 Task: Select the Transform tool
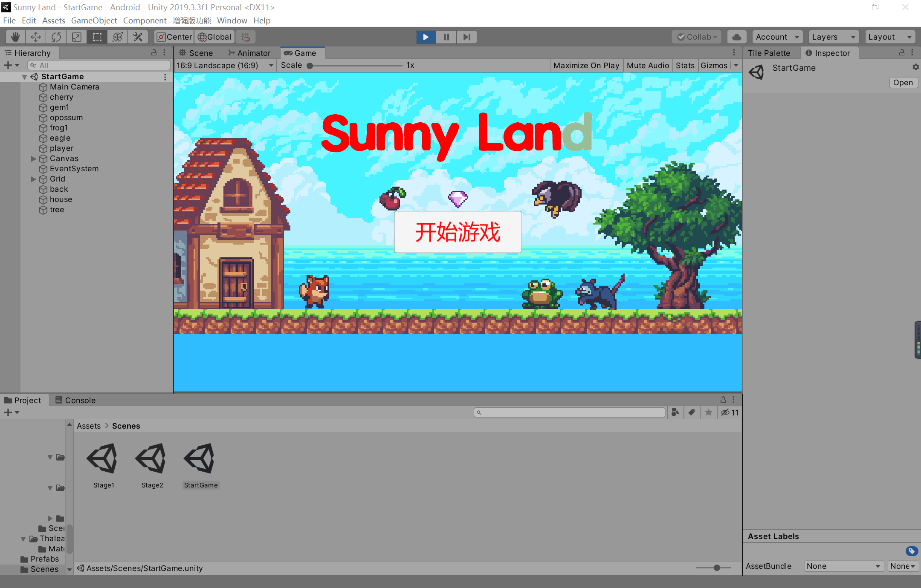coord(118,37)
